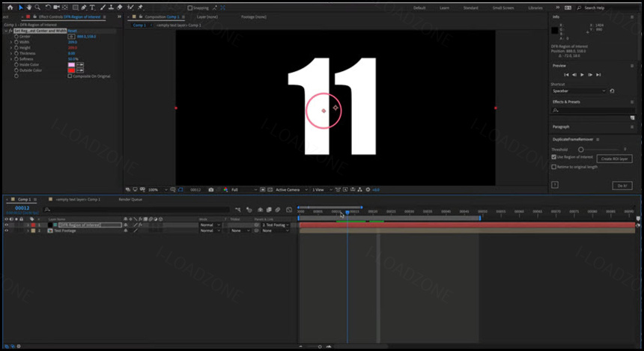The width and height of the screenshot is (644, 351).
Task: Jump to first frame in Preview panel
Action: (566, 75)
